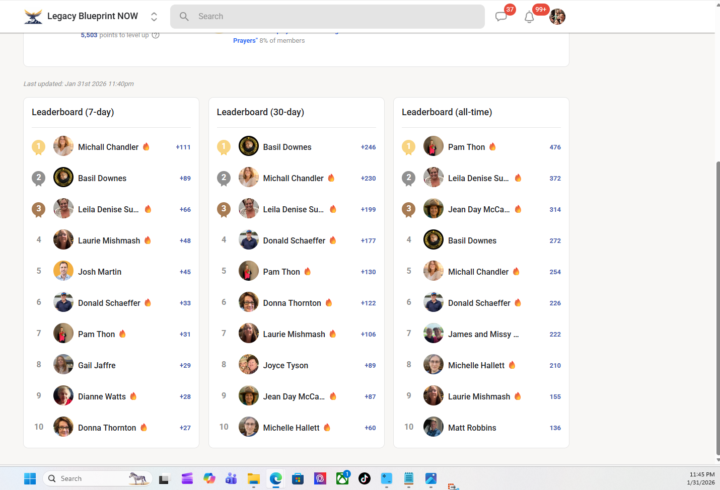Click Jean Day McCa... avatar in all-time leaderboard

coord(433,208)
